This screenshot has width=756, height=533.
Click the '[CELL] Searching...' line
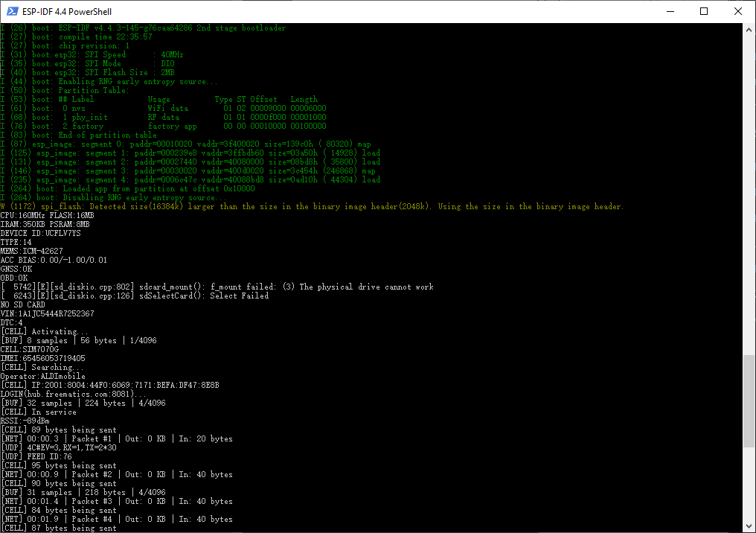tap(42, 367)
